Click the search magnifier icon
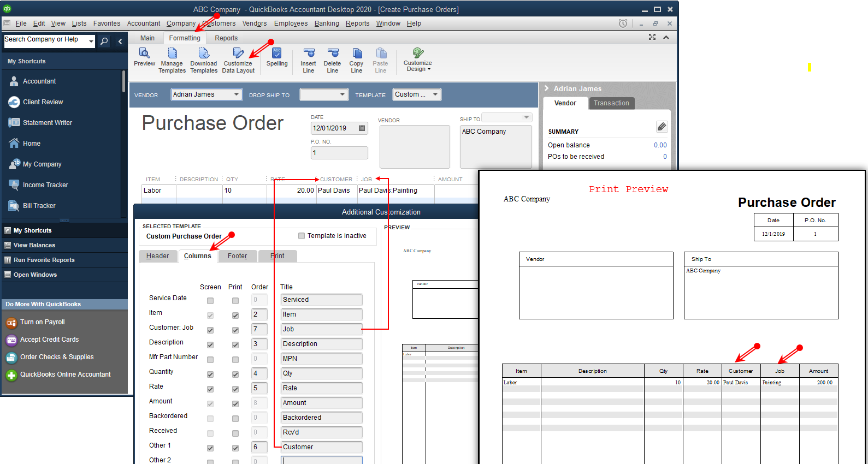The image size is (868, 464). pos(104,41)
